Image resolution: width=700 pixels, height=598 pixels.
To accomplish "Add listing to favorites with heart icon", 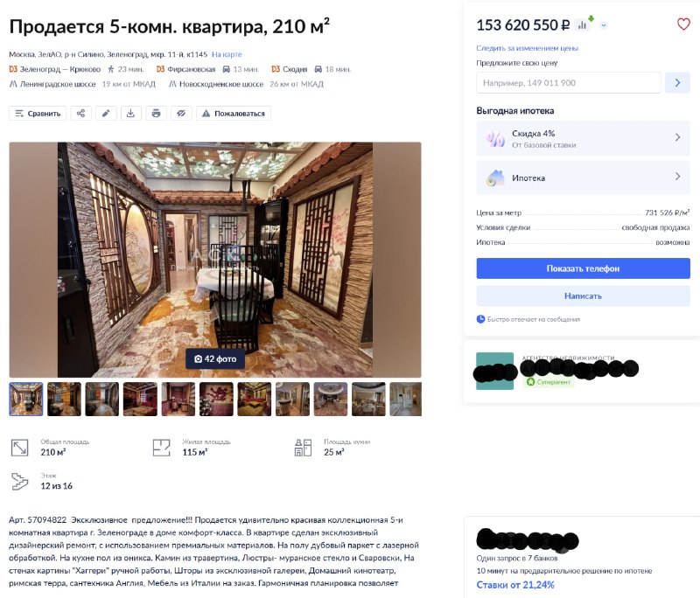I will pos(683,24).
